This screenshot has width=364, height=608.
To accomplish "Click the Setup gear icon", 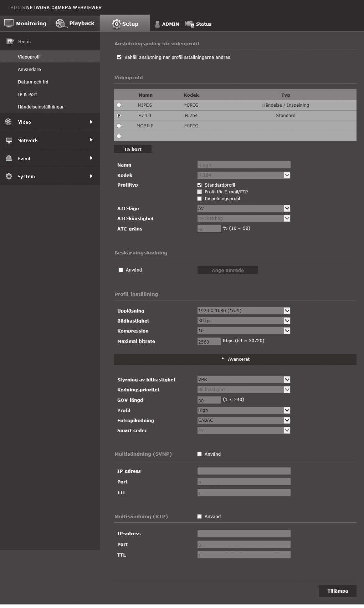I will [x=116, y=24].
